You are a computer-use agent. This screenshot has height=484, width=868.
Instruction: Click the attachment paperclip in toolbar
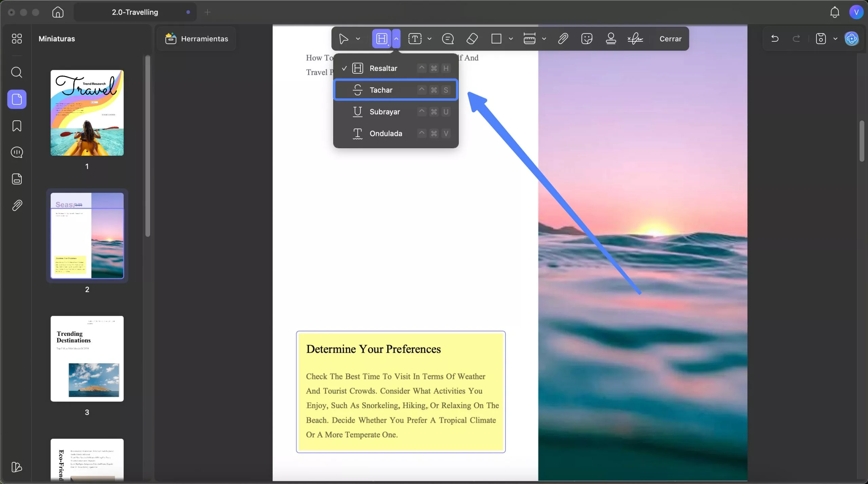click(563, 39)
